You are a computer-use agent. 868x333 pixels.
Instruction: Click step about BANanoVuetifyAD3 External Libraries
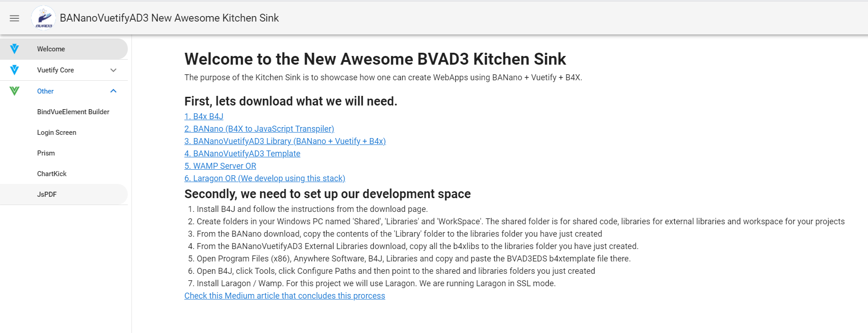[417, 246]
